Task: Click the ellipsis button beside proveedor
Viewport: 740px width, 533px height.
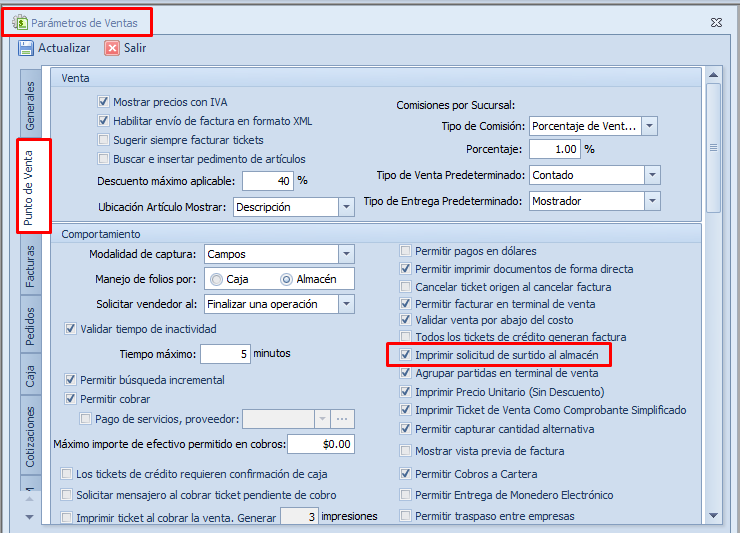Action: 343,419
